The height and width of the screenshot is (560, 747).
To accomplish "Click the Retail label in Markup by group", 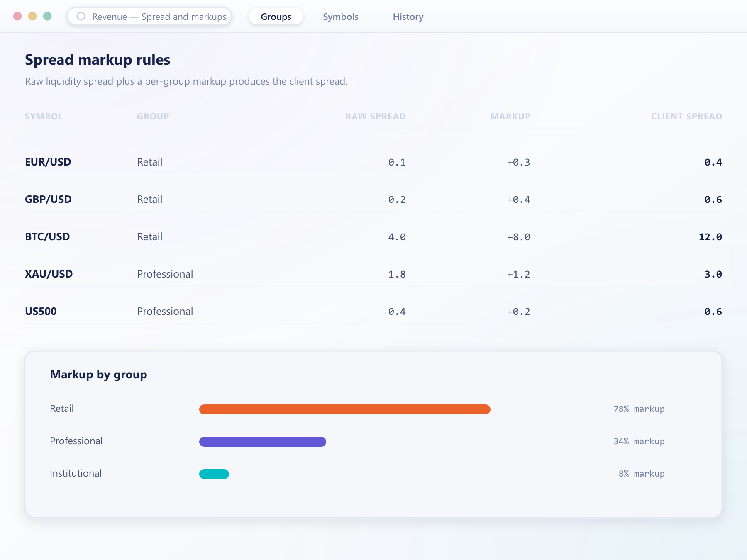I will click(x=62, y=409).
